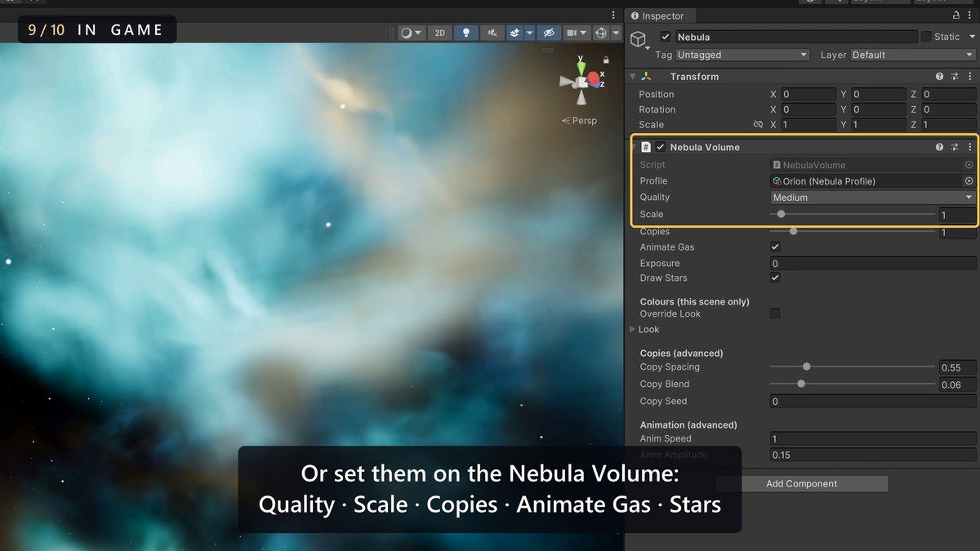The width and height of the screenshot is (980, 551).
Task: Click the Transform component header title
Action: tap(694, 76)
